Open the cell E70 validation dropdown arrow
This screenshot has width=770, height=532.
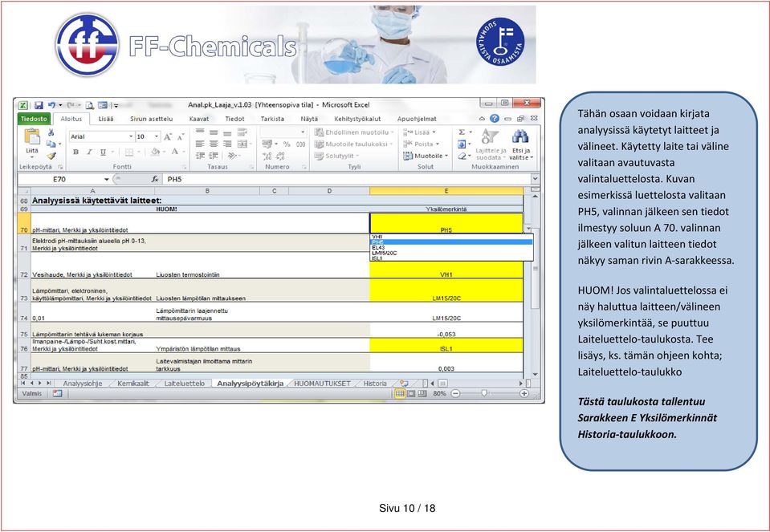point(528,229)
